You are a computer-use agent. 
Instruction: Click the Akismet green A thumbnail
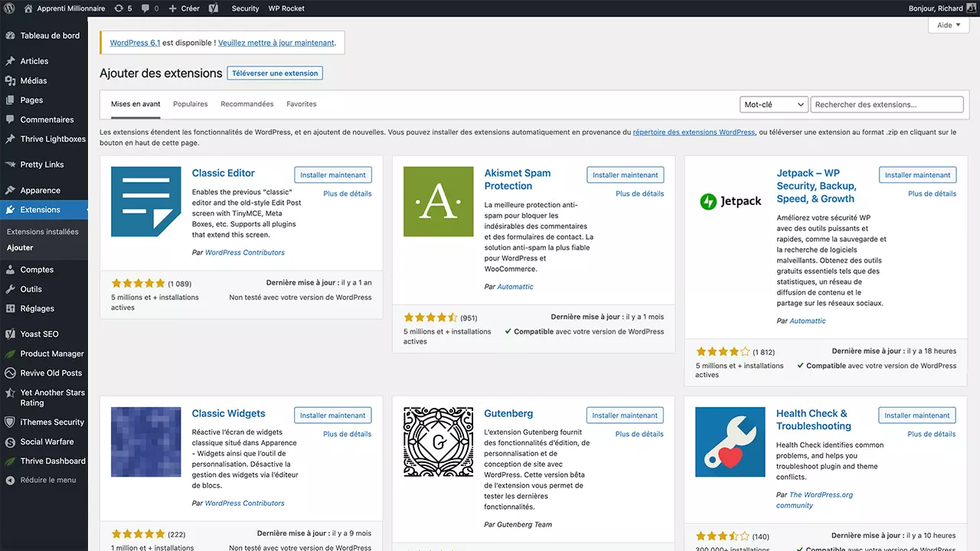click(x=439, y=202)
